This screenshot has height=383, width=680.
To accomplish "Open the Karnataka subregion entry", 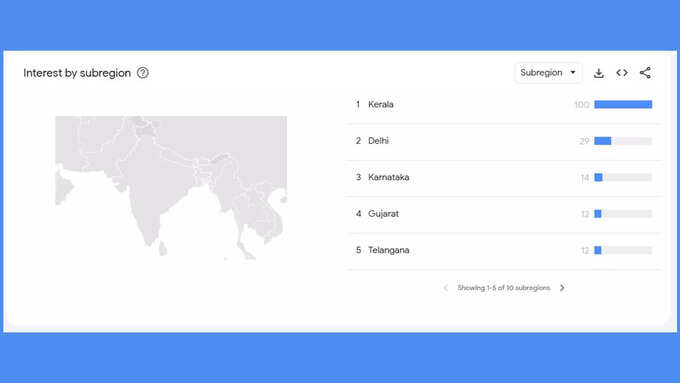I will pyautogui.click(x=504, y=177).
